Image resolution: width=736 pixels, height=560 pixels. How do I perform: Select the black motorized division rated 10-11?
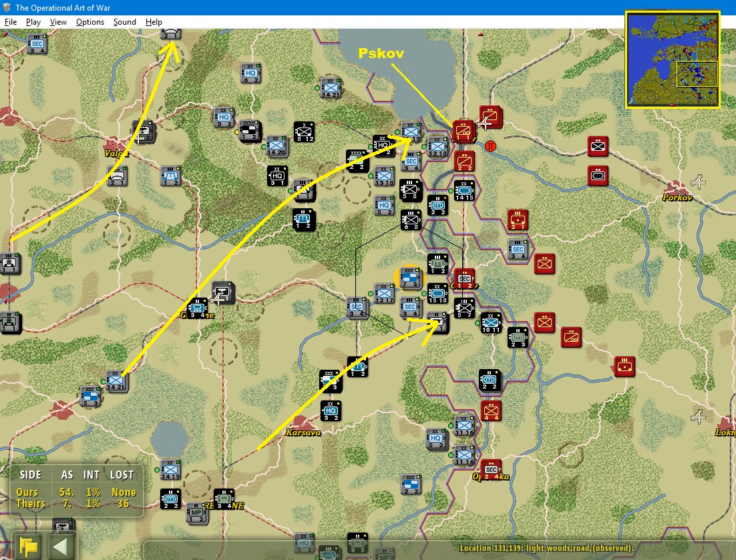pyautogui.click(x=491, y=323)
